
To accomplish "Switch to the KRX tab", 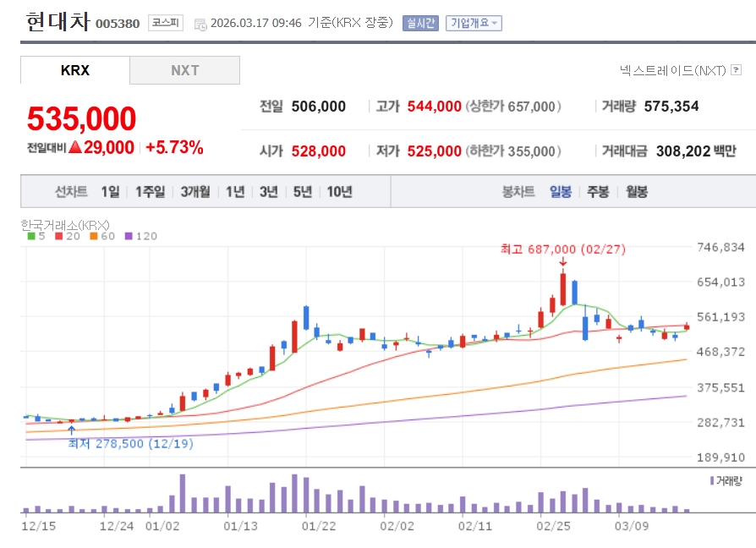I will click(75, 70).
